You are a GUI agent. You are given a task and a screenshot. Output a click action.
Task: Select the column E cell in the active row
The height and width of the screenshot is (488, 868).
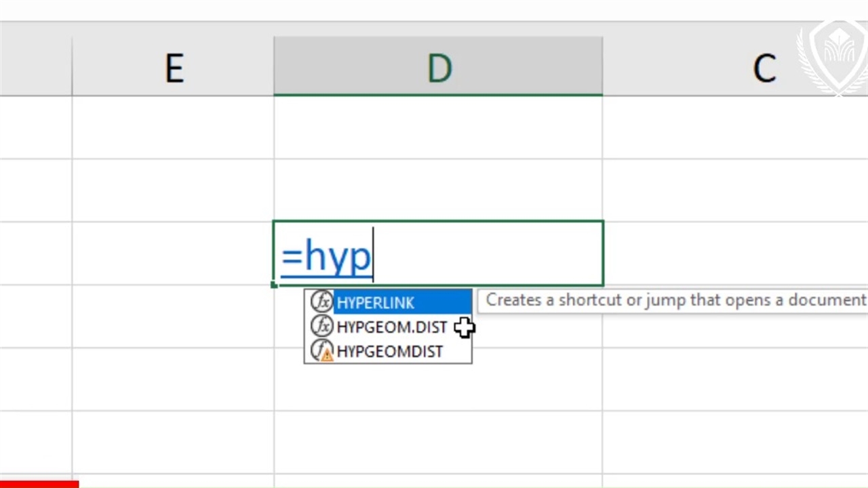pos(173,254)
